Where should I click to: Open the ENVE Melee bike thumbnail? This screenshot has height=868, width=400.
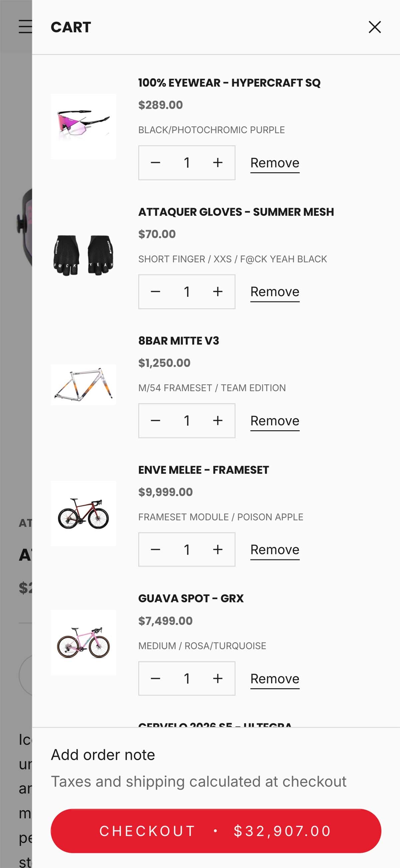84,513
